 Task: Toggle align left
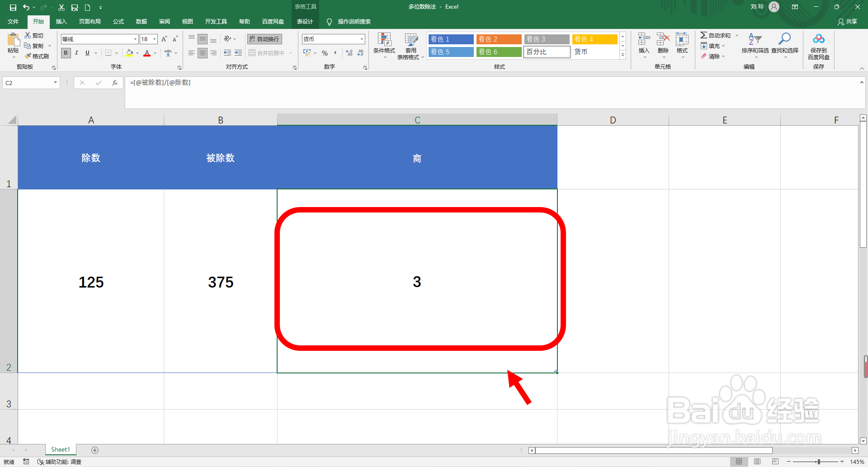tap(192, 53)
